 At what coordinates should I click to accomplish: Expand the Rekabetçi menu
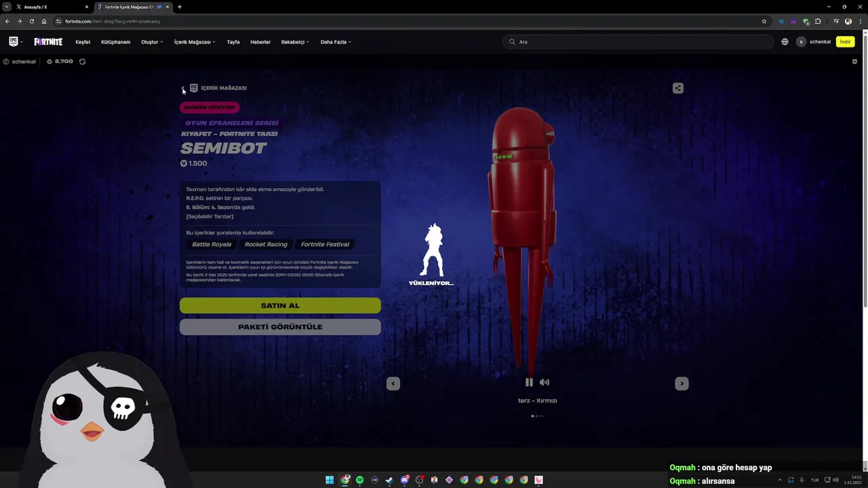(307, 42)
